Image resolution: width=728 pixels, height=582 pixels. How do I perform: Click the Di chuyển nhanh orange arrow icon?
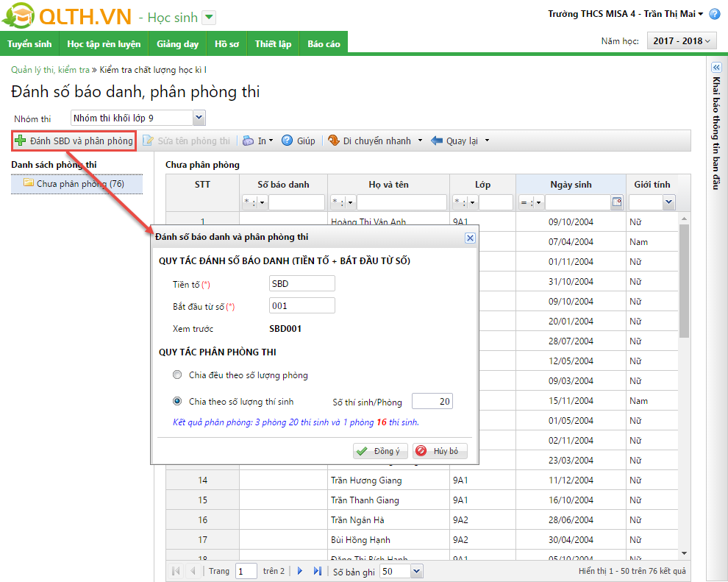click(x=333, y=141)
